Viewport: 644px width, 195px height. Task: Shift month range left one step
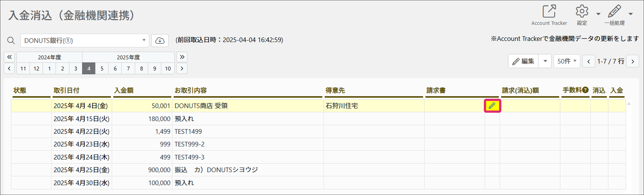(9, 69)
